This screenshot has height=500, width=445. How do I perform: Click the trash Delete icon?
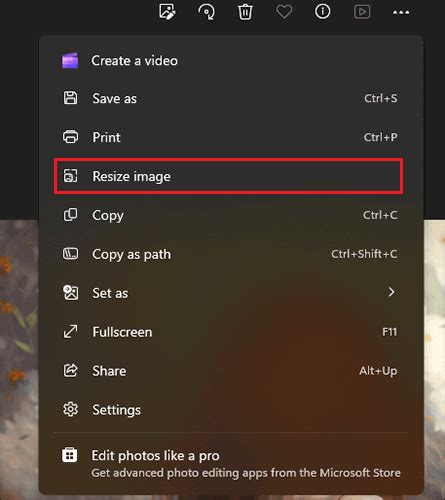pyautogui.click(x=245, y=12)
